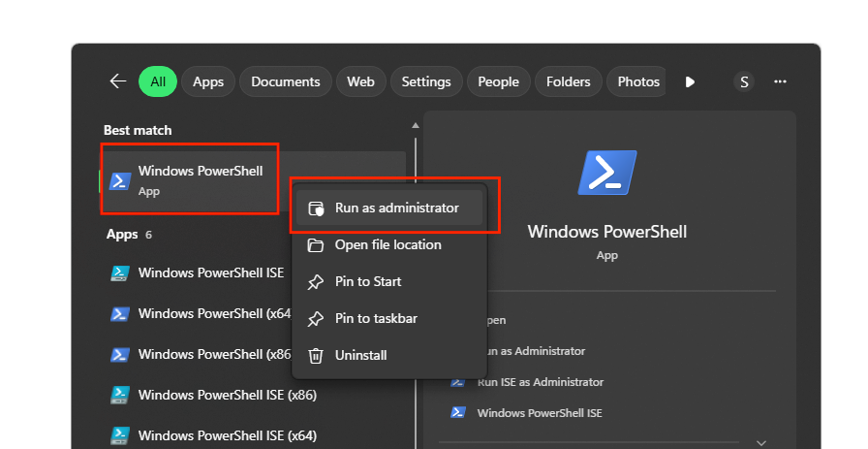This screenshot has width=868, height=449.
Task: Click the large PowerShell logo in details pane
Action: tap(607, 175)
